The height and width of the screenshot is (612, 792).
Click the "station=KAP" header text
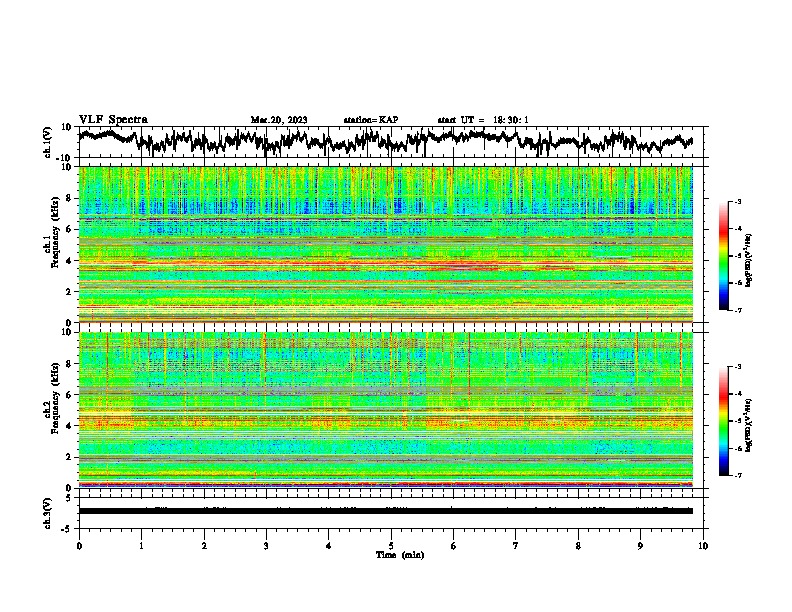tap(371, 120)
